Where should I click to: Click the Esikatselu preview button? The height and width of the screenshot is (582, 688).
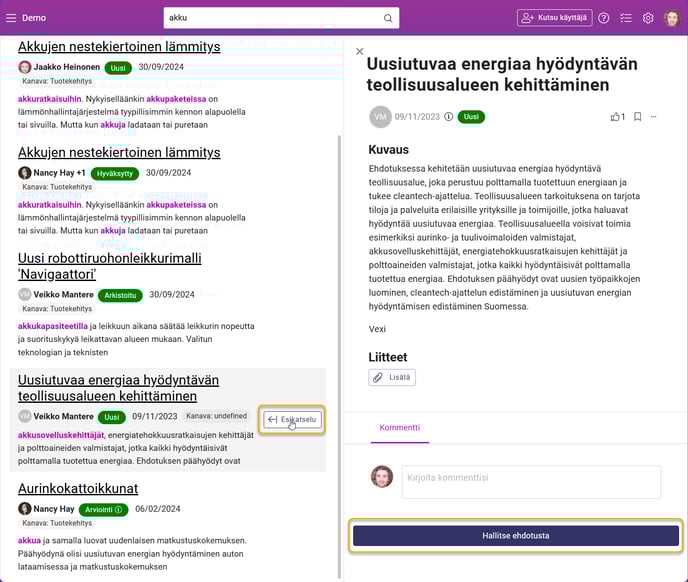[292, 420]
